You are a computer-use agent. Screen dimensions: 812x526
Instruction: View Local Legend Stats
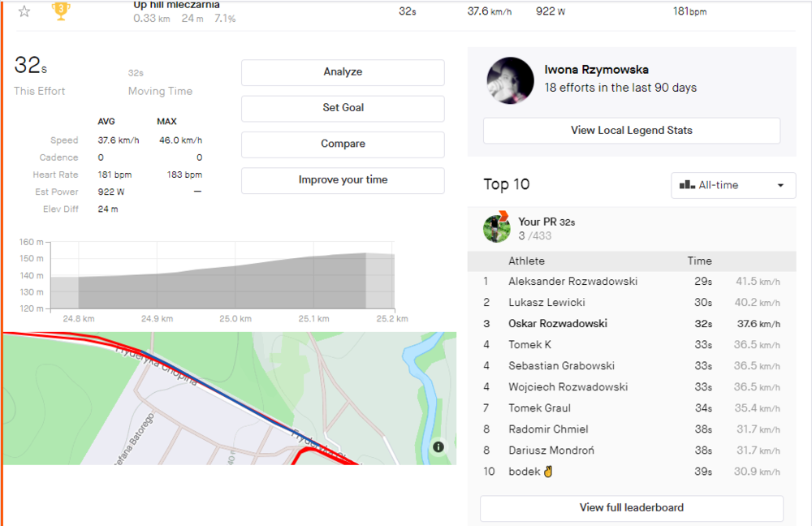(631, 131)
